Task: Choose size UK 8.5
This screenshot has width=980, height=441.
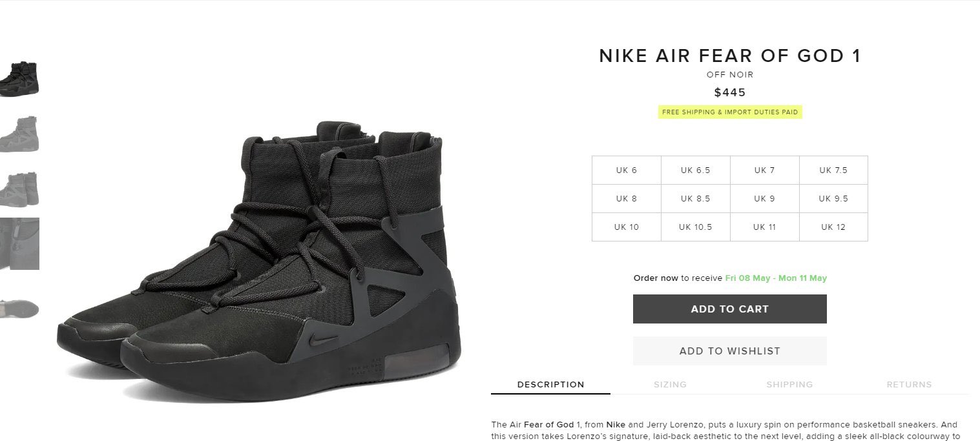Action: click(695, 199)
